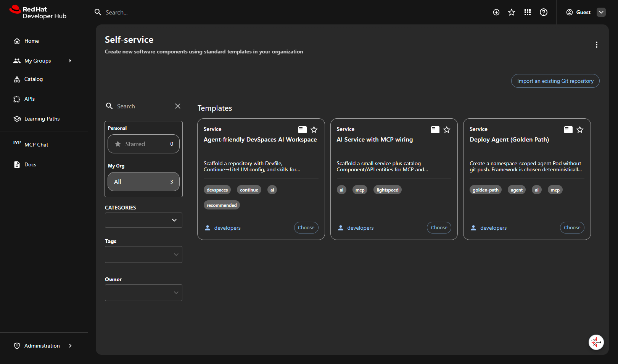This screenshot has width=618, height=364.
Task: Expand the Administration submenu chevron
Action: (x=70, y=346)
